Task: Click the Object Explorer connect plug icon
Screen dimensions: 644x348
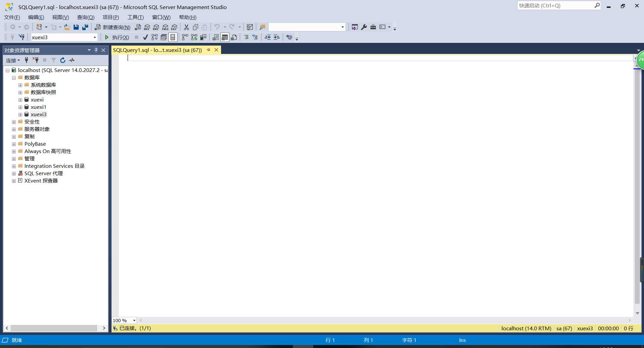Action: tap(26, 60)
